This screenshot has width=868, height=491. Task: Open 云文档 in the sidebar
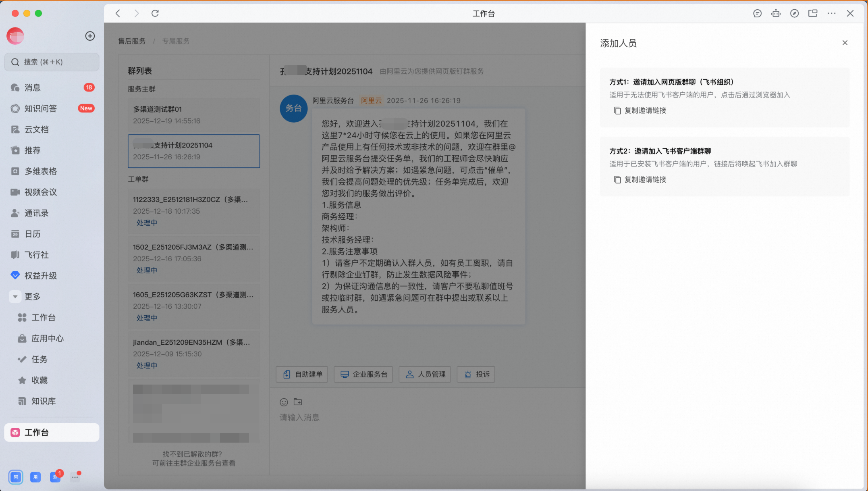point(36,129)
